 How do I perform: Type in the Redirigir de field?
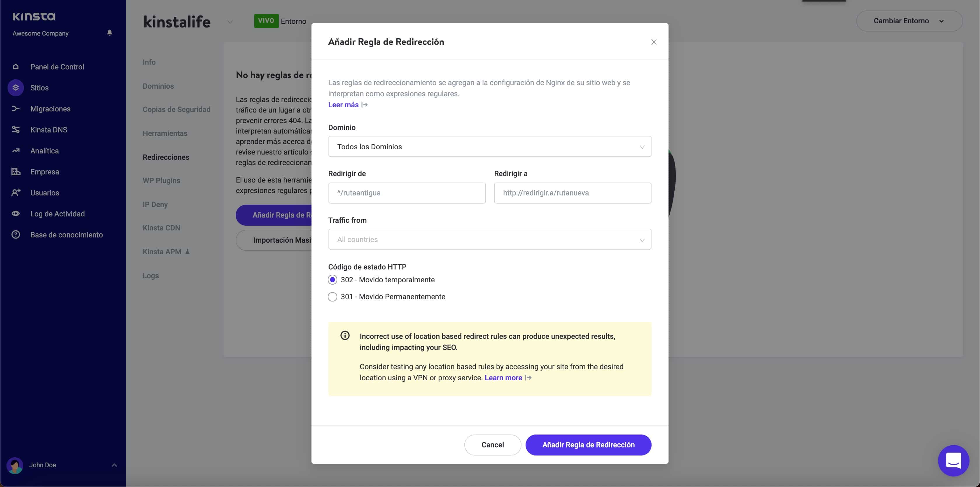tap(407, 193)
